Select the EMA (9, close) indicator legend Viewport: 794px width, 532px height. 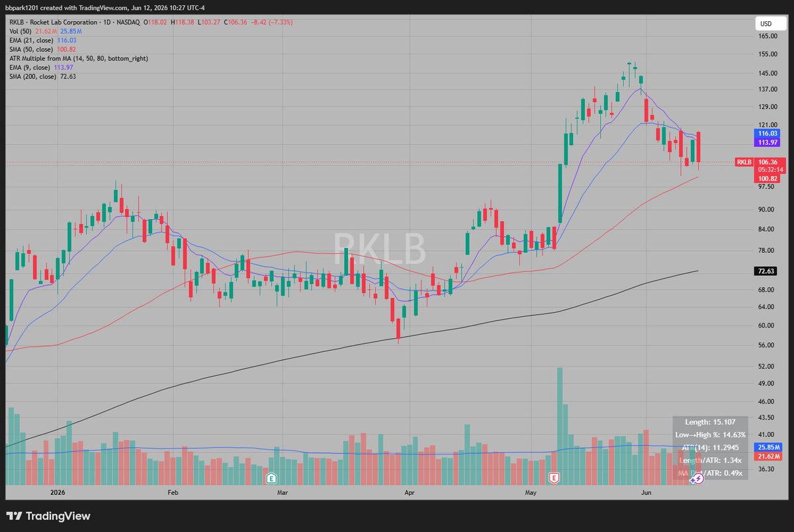[41, 68]
